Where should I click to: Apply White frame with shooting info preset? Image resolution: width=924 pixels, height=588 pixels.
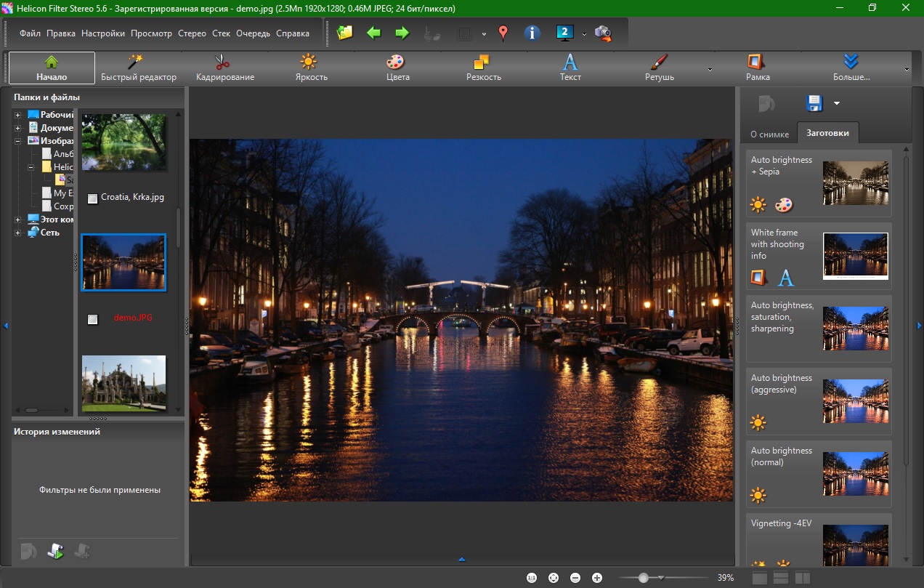pyautogui.click(x=819, y=256)
